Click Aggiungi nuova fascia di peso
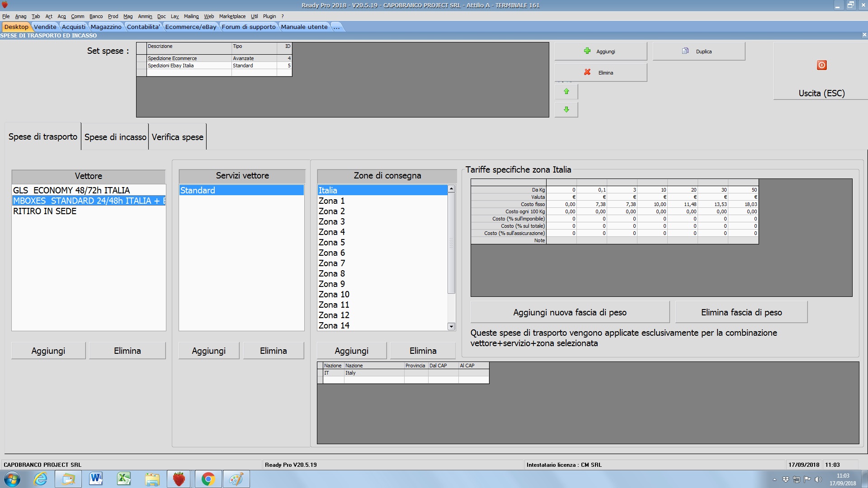 point(570,312)
